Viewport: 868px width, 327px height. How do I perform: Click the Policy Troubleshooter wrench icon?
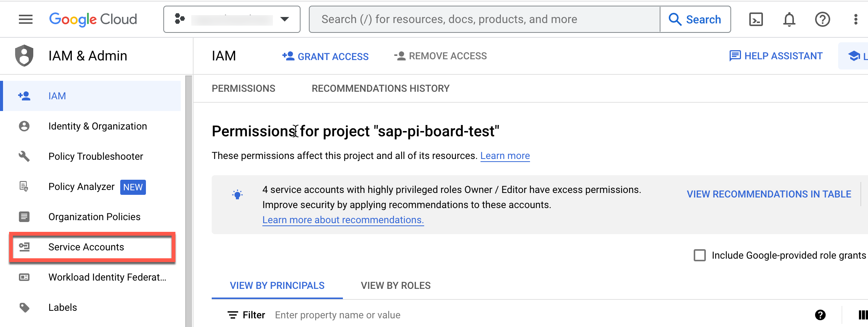[24, 156]
